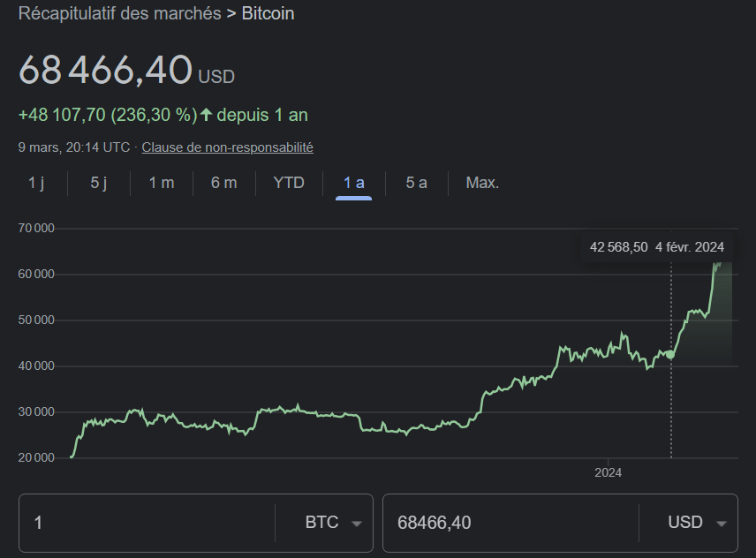756x558 pixels.
Task: Open the USD currency dropdown
Action: (696, 523)
